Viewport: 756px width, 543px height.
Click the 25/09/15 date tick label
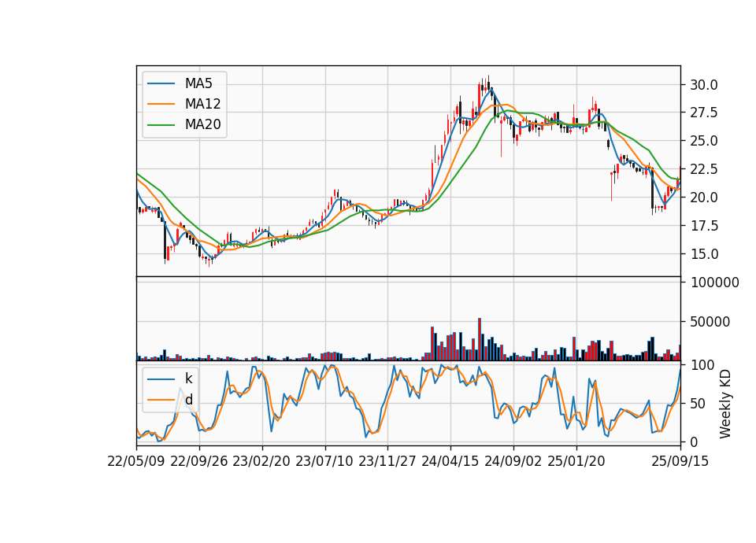click(x=680, y=461)
